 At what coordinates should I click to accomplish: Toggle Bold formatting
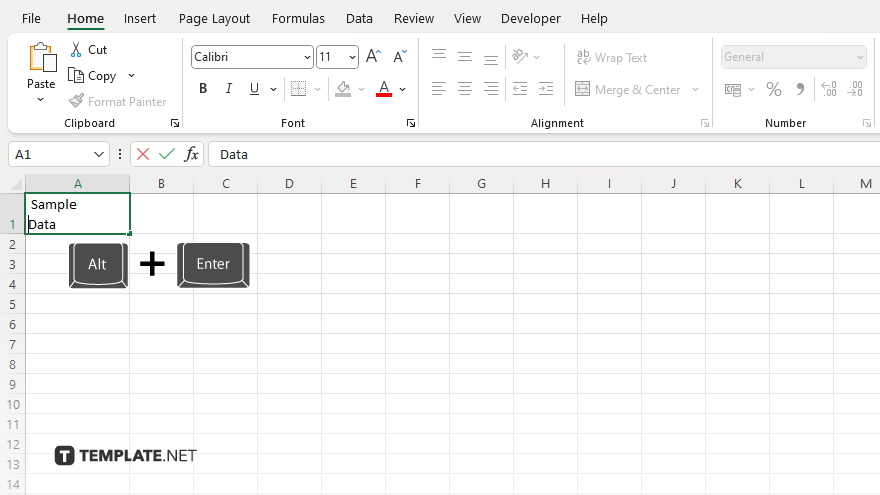tap(203, 89)
